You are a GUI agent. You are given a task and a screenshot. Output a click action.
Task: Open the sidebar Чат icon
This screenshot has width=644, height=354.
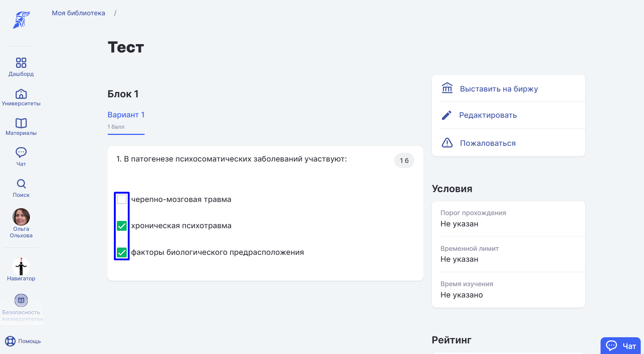click(21, 152)
